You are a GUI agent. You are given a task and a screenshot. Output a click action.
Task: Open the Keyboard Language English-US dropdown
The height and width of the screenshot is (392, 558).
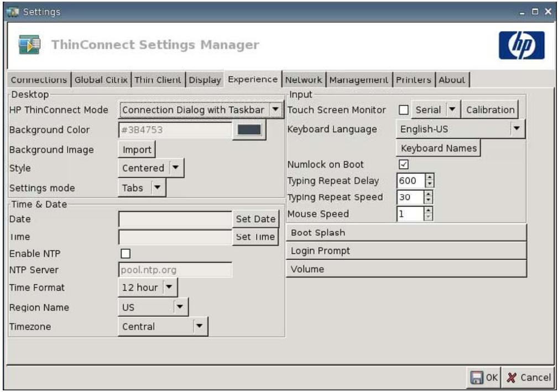(461, 129)
